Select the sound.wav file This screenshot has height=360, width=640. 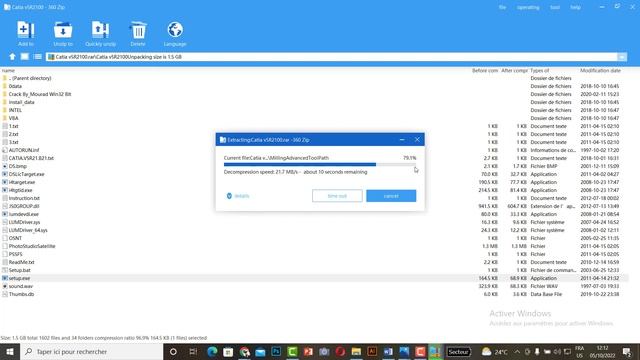pos(18,286)
